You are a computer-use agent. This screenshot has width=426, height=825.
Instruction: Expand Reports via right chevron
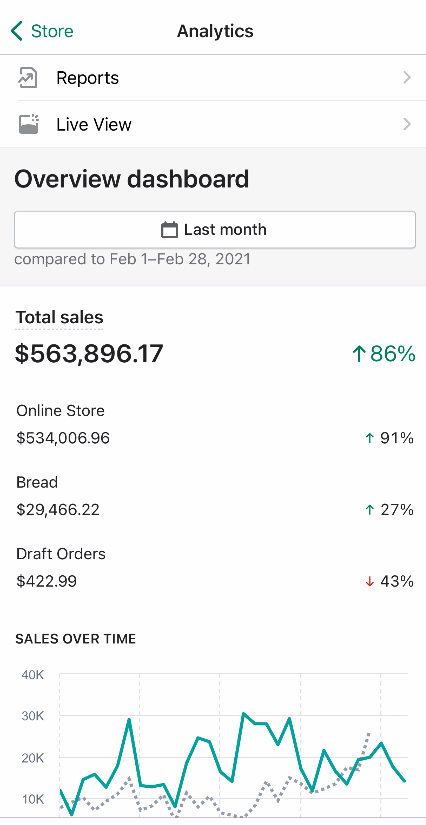click(x=407, y=78)
